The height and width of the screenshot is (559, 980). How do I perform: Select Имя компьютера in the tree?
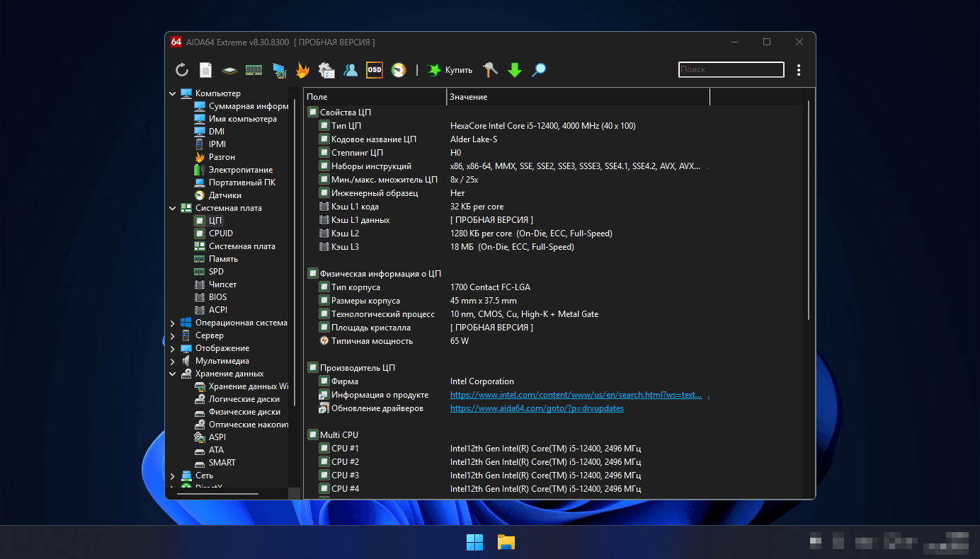pyautogui.click(x=235, y=119)
